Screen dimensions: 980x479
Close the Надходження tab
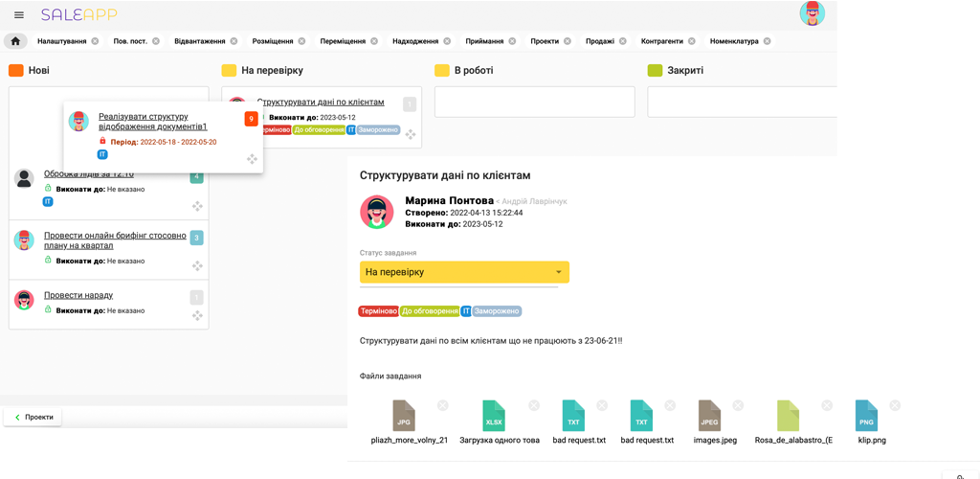[x=447, y=41]
